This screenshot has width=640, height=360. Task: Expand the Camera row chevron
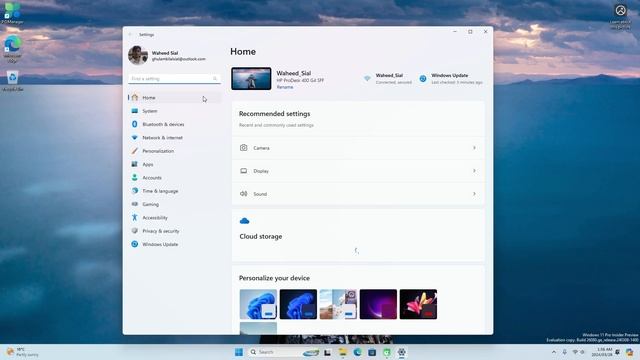coord(474,148)
